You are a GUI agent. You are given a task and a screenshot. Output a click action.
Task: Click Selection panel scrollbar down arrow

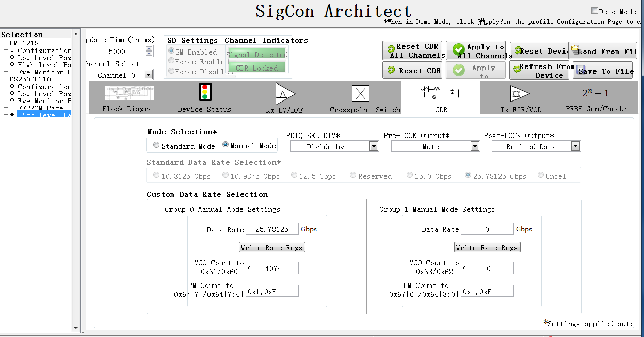[x=76, y=328]
